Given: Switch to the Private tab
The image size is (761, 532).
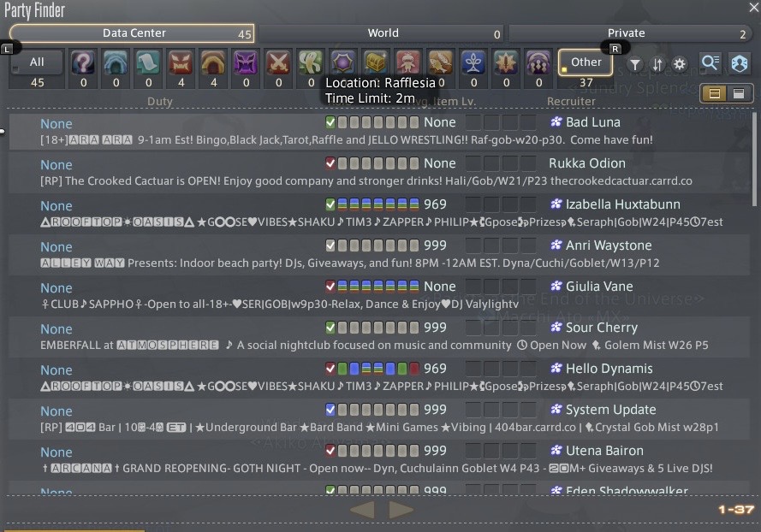Looking at the screenshot, I should pos(629,33).
